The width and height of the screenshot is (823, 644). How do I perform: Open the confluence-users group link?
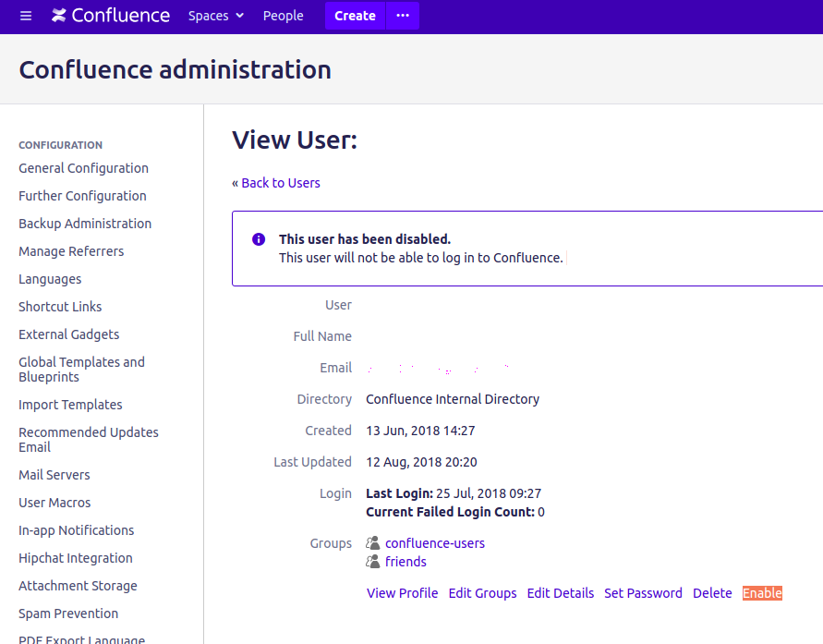pyautogui.click(x=435, y=543)
